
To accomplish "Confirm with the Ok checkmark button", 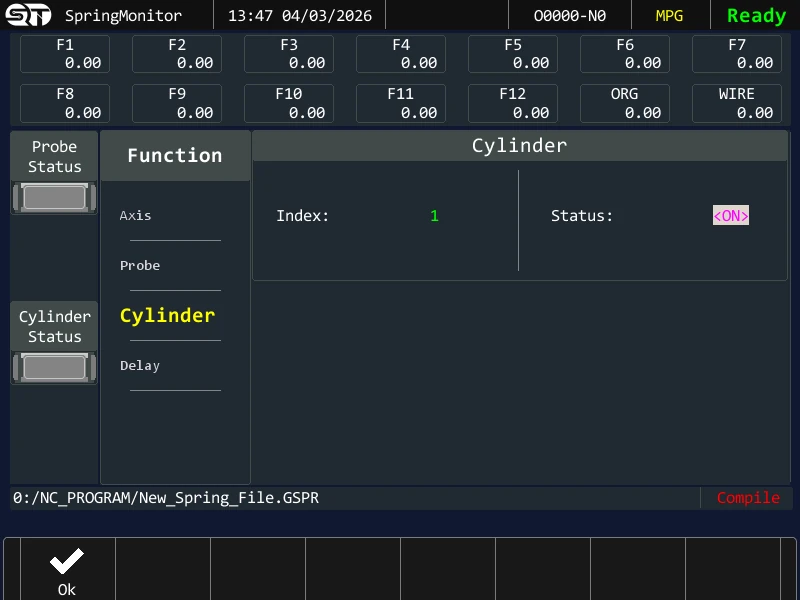I will 67,571.
